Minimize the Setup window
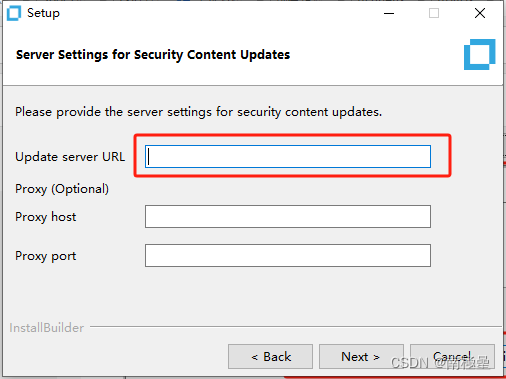The image size is (506, 379). click(x=389, y=14)
